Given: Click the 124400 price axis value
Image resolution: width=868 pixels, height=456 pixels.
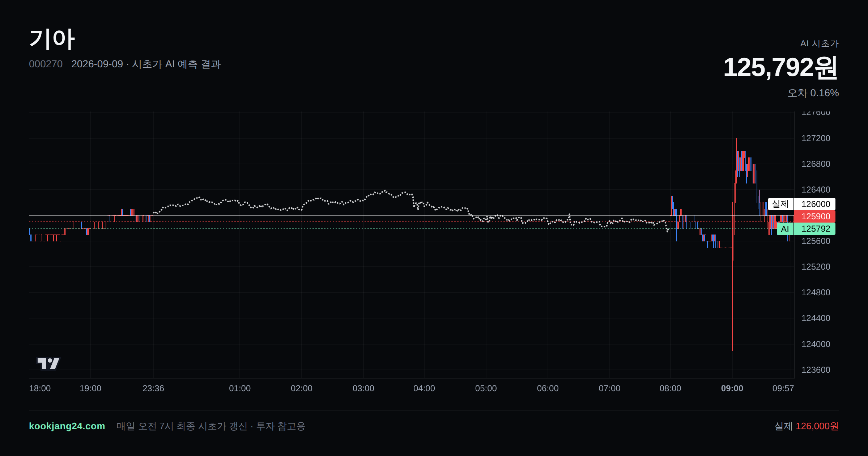Looking at the screenshot, I should (816, 318).
